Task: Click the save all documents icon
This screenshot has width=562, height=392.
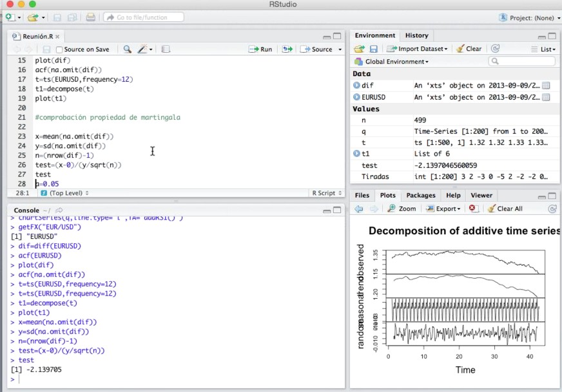Action: (x=72, y=17)
